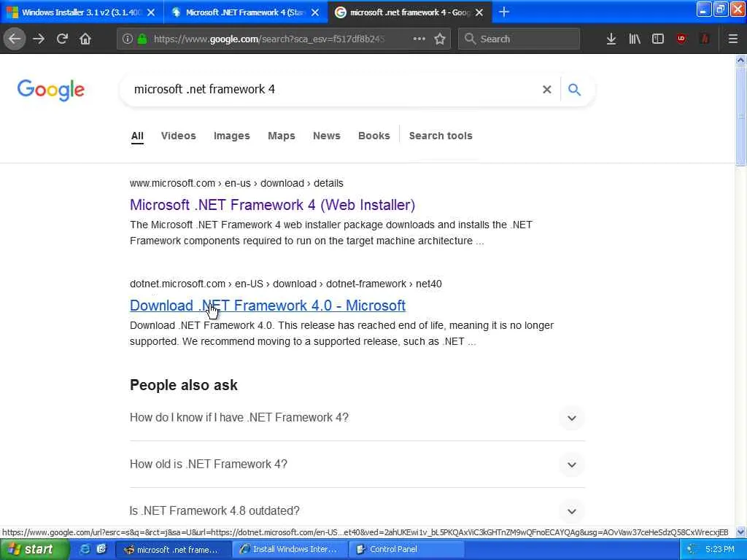Click the Google search query text field
Screen dimensions: 747x560
(x=333, y=90)
